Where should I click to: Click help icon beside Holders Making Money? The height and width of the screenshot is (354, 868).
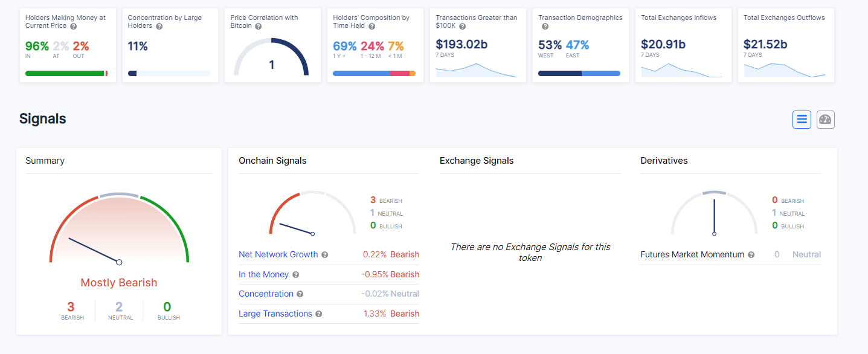tap(73, 27)
